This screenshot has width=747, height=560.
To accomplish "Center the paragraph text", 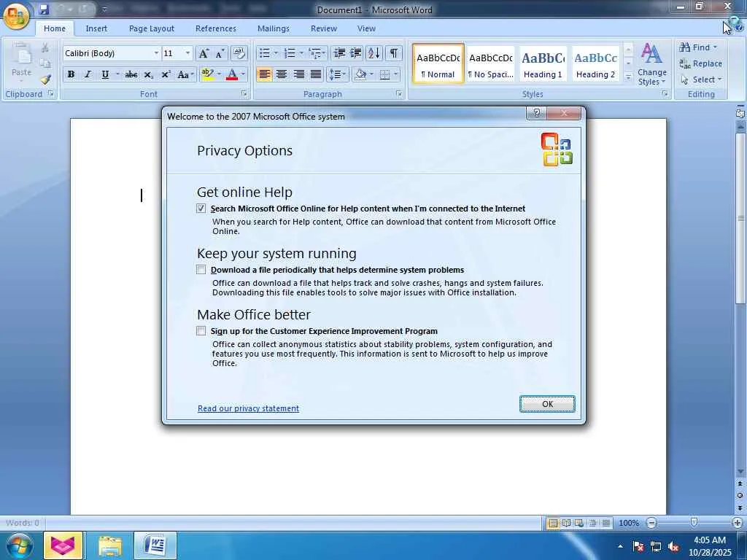I will point(282,74).
